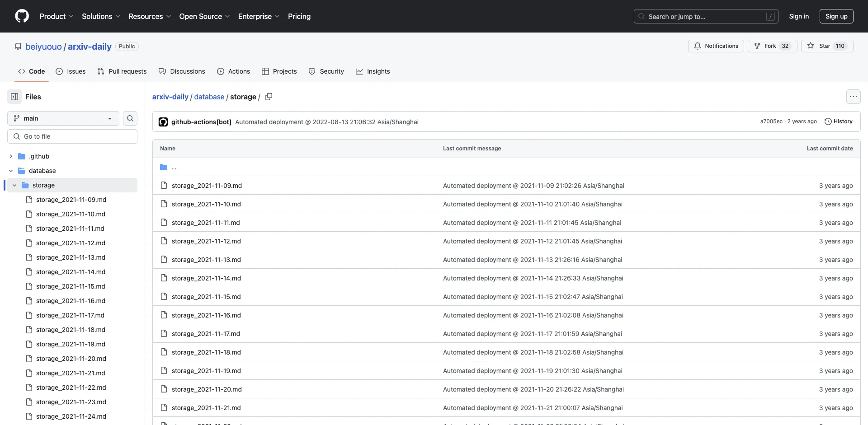Switch to the Discussions tab
The height and width of the screenshot is (425, 868).
click(182, 71)
